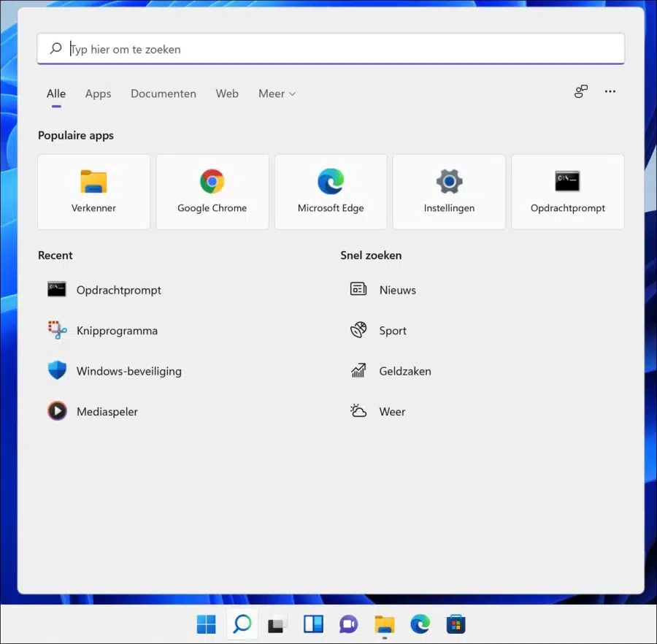Search Sport under Snel zoeken
This screenshot has height=644, width=657.
(x=378, y=331)
